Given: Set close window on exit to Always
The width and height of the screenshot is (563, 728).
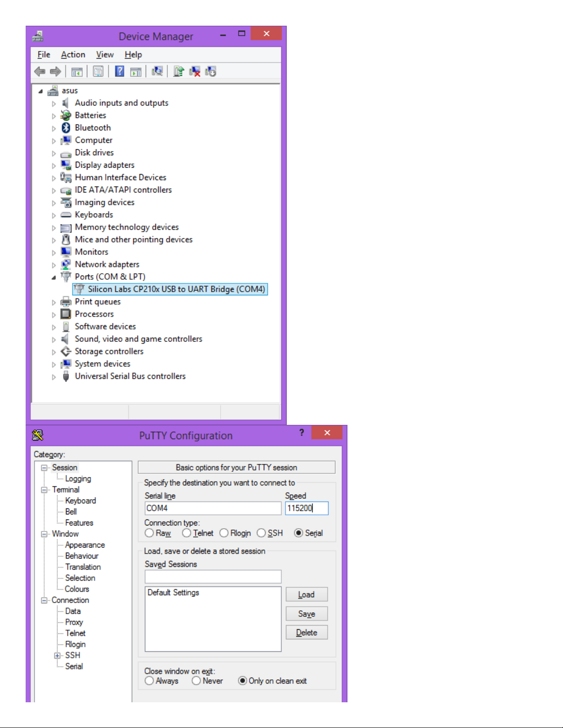Looking at the screenshot, I should [149, 681].
